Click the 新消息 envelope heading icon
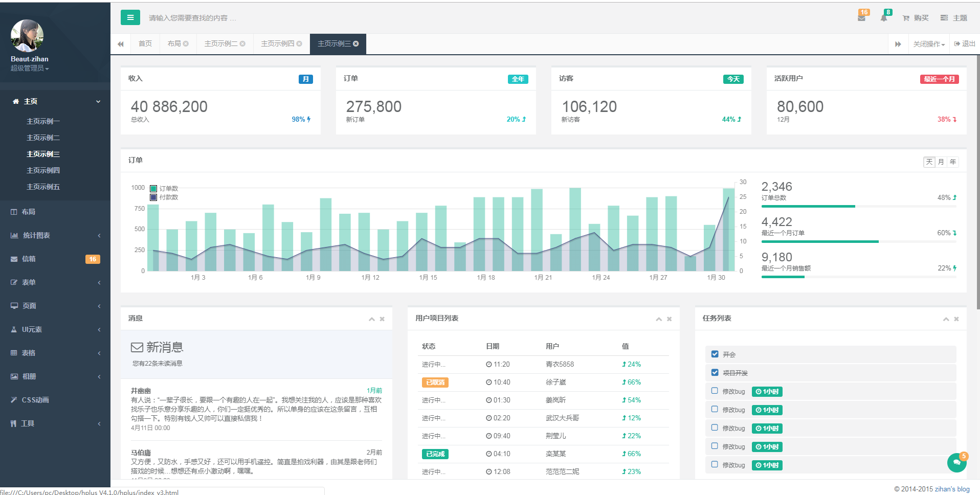 click(137, 347)
